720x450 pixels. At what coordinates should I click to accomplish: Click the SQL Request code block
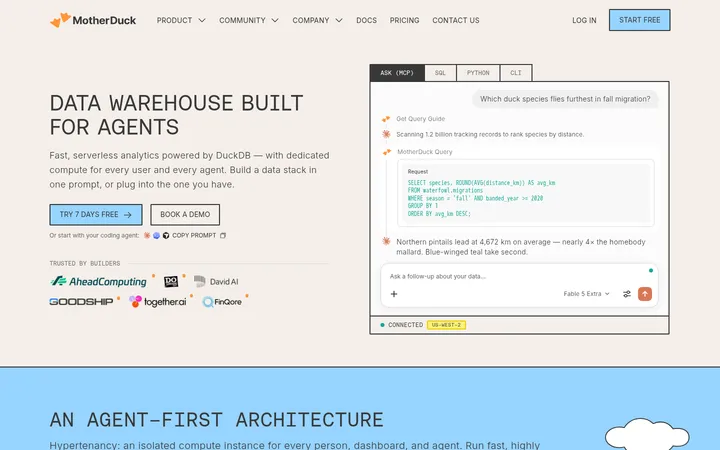(x=526, y=193)
